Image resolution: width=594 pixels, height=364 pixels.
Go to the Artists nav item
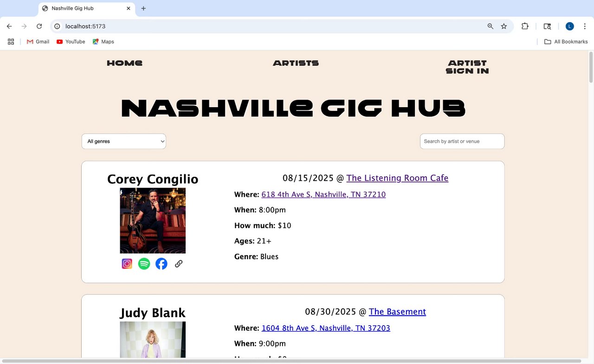(x=296, y=63)
